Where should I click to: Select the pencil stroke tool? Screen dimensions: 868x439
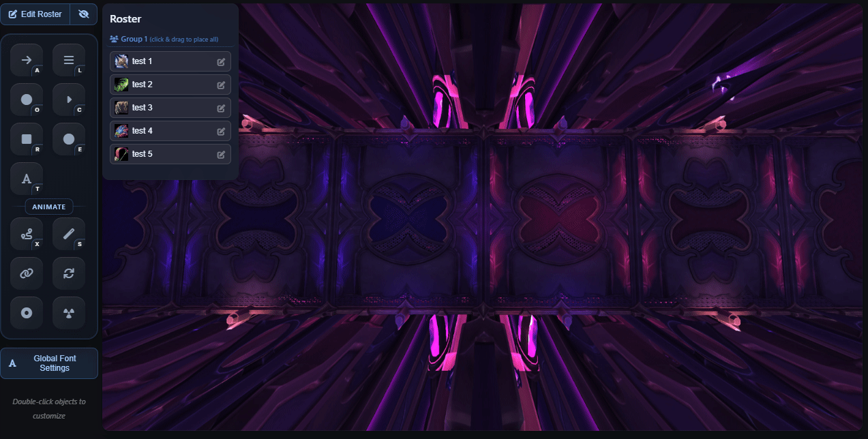[x=69, y=234]
